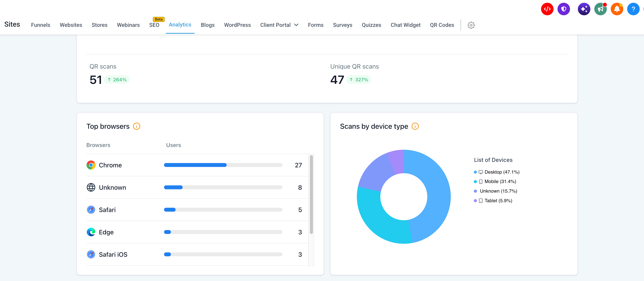The image size is (644, 281).
Task: Click the Desktop monitor icon in legend
Action: [481, 172]
